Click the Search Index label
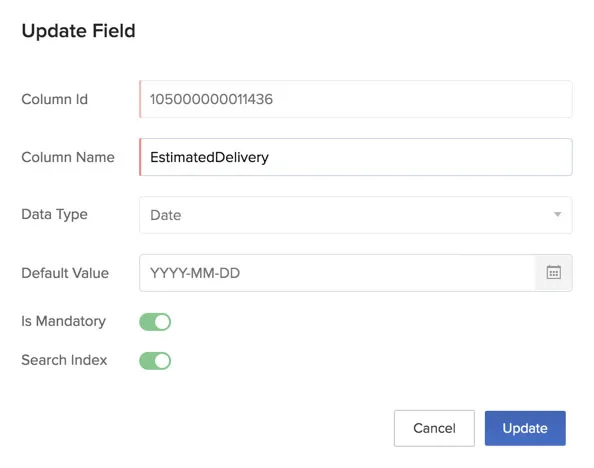Image resolution: width=594 pixels, height=468 pixels. (x=64, y=360)
